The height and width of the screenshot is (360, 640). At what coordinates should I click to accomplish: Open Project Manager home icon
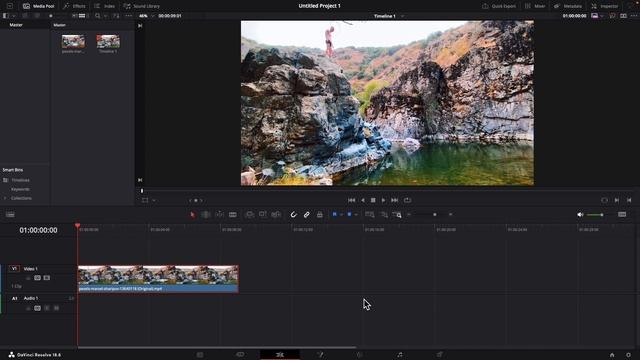point(612,355)
